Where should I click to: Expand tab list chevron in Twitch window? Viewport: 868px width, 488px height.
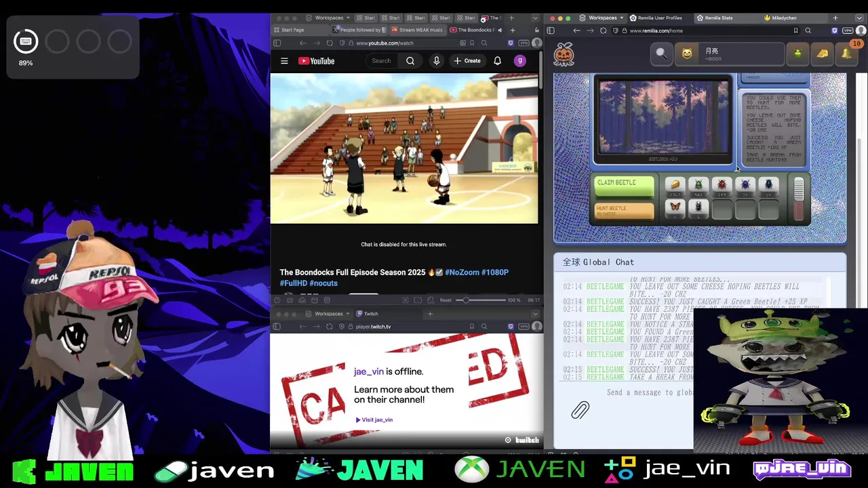point(535,314)
